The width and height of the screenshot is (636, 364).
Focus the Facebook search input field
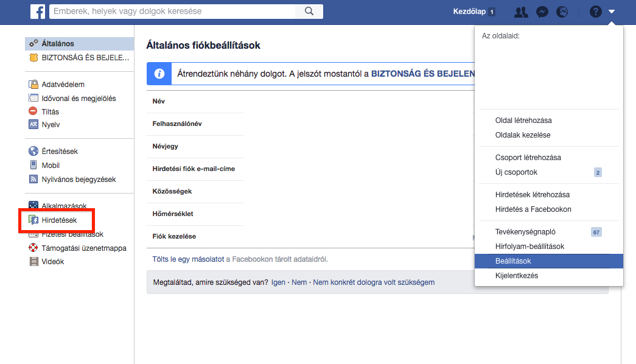(x=173, y=12)
